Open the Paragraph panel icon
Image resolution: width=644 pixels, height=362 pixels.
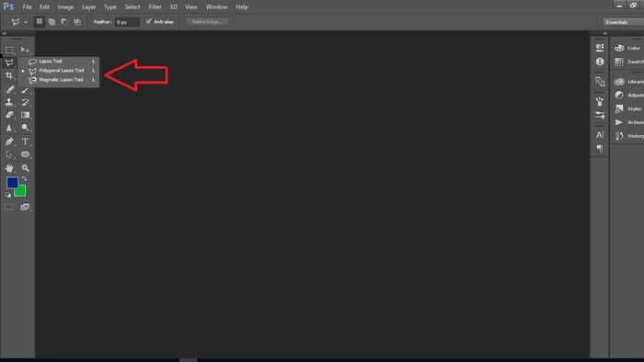coord(600,148)
